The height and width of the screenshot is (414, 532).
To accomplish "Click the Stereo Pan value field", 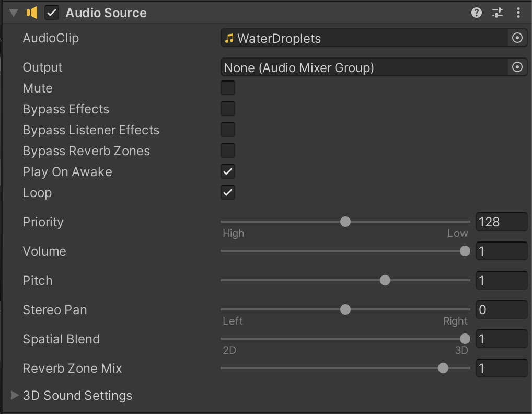I will pos(501,310).
